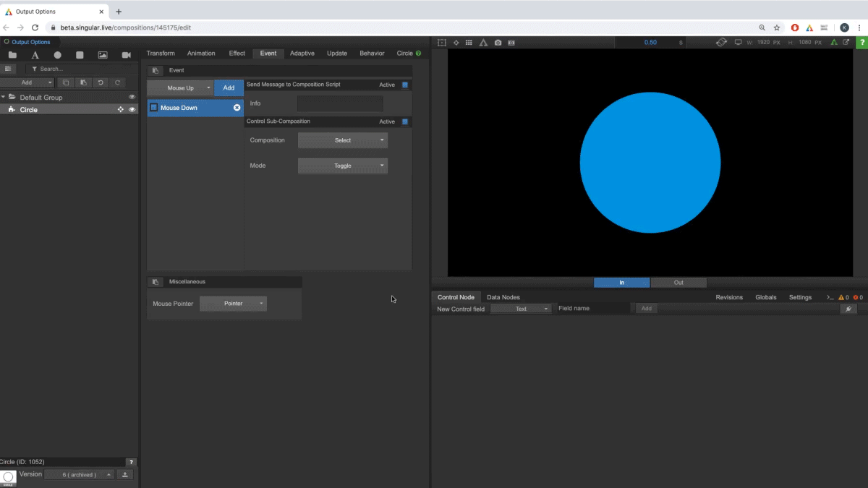Toggle Active for Send Message to Composition Script

pos(405,85)
